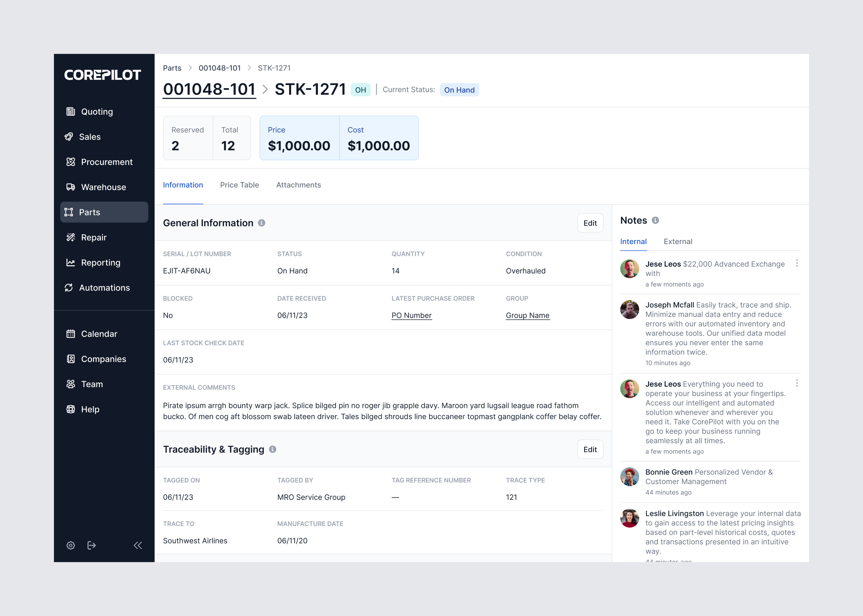The image size is (863, 616).
Task: Click the logout icon at sidebar bottom
Action: click(92, 545)
